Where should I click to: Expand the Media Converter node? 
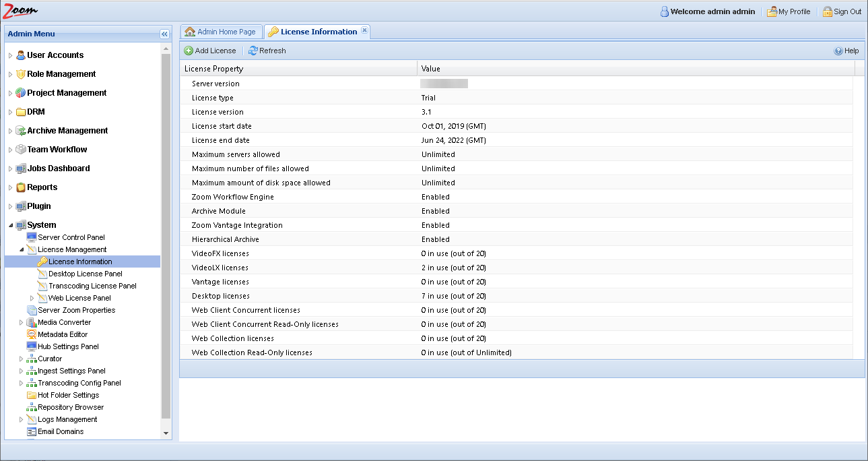(21, 322)
